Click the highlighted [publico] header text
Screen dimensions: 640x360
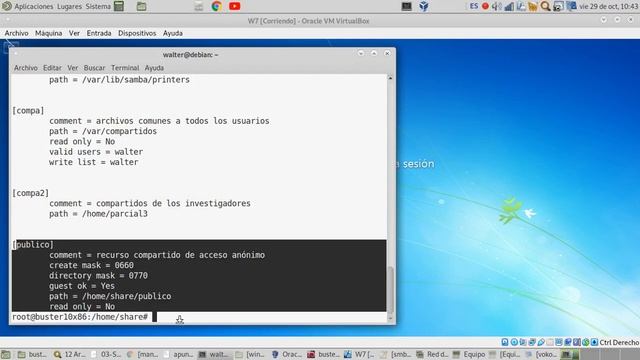[33, 244]
